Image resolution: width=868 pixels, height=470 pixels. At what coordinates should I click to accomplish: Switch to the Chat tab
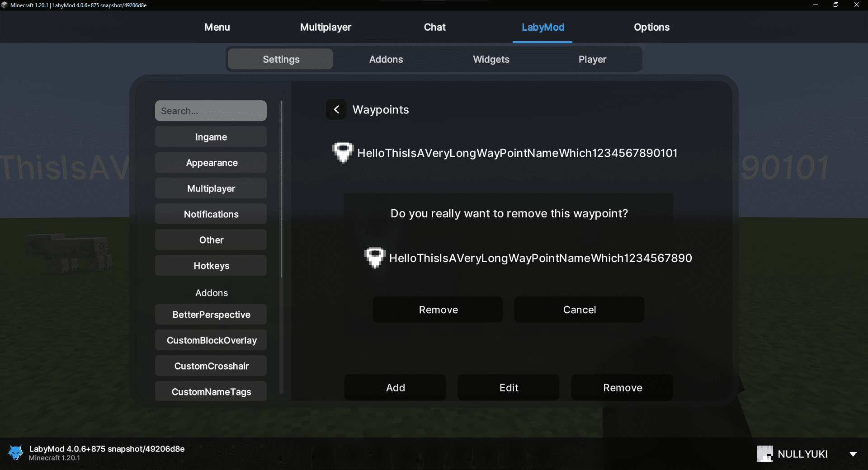click(x=434, y=27)
